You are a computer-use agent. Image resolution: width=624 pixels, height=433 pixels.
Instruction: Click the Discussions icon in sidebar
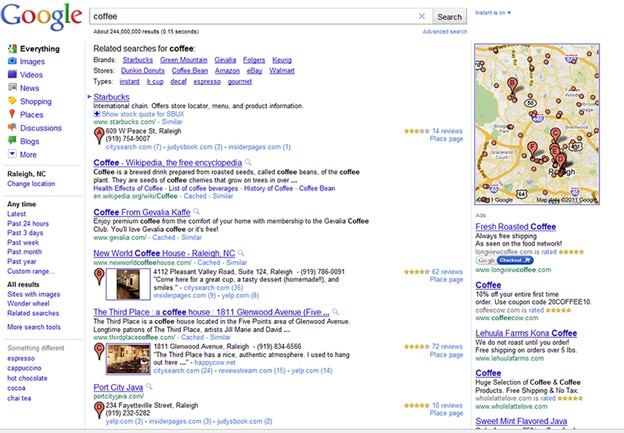[x=12, y=128]
